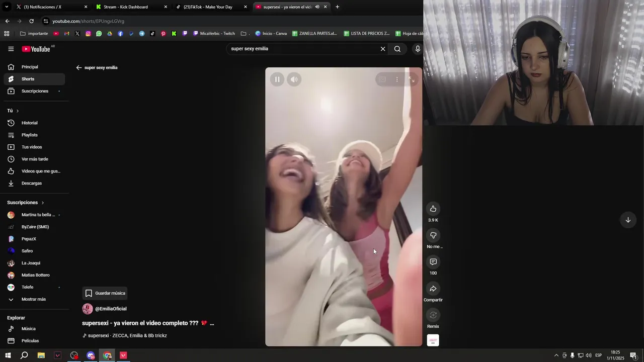Share the Short with Compartir
Viewport: 644px width, 362px height.
point(433,289)
